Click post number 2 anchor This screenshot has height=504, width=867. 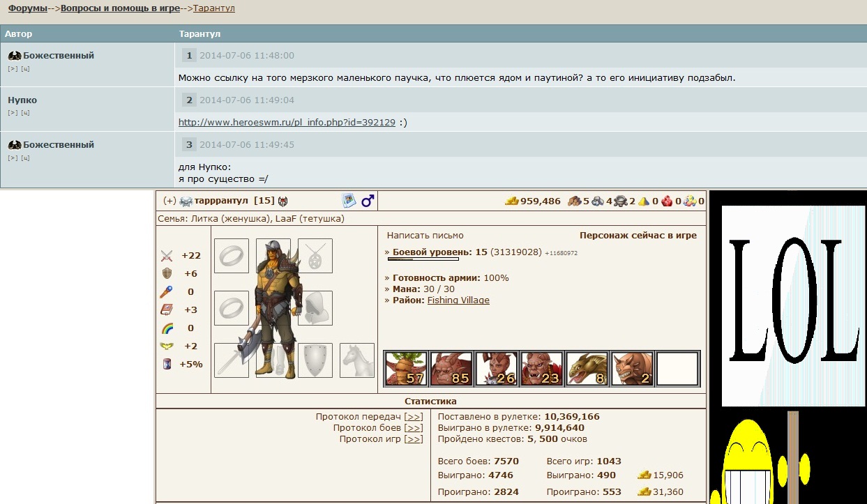(x=189, y=100)
